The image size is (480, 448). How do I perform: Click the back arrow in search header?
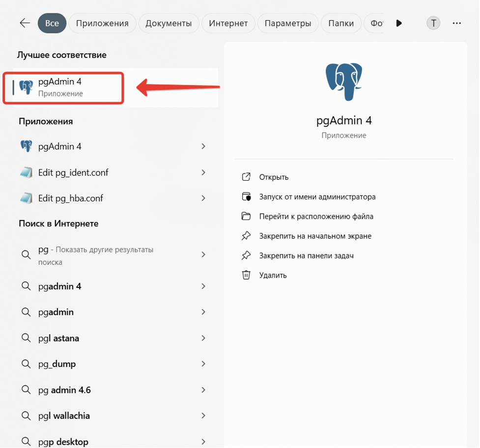click(x=25, y=23)
